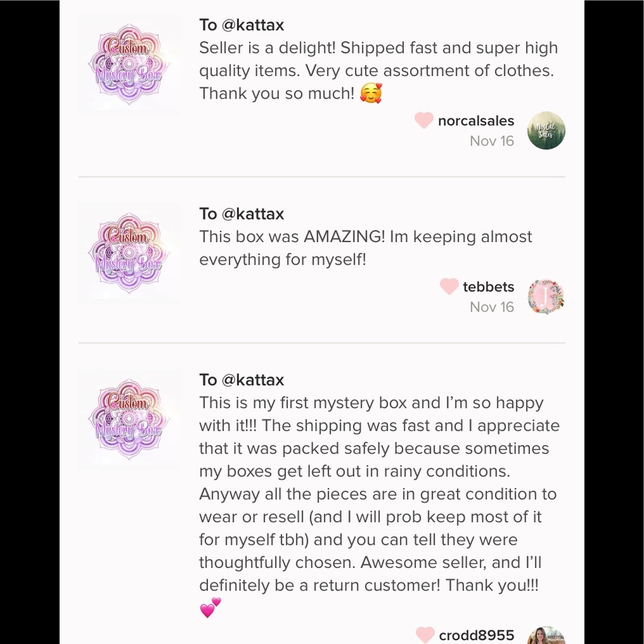Tap Nov 16 date under tebbets
This screenshot has width=644, height=644.
491,307
